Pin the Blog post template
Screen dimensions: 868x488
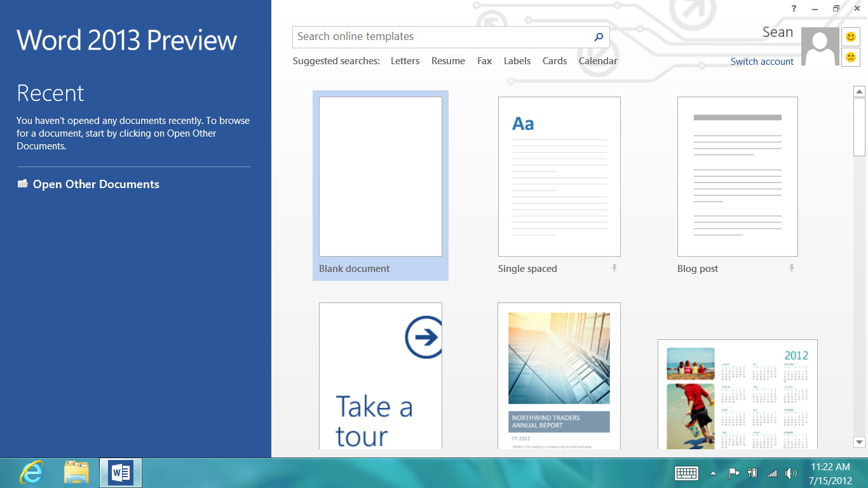point(792,269)
